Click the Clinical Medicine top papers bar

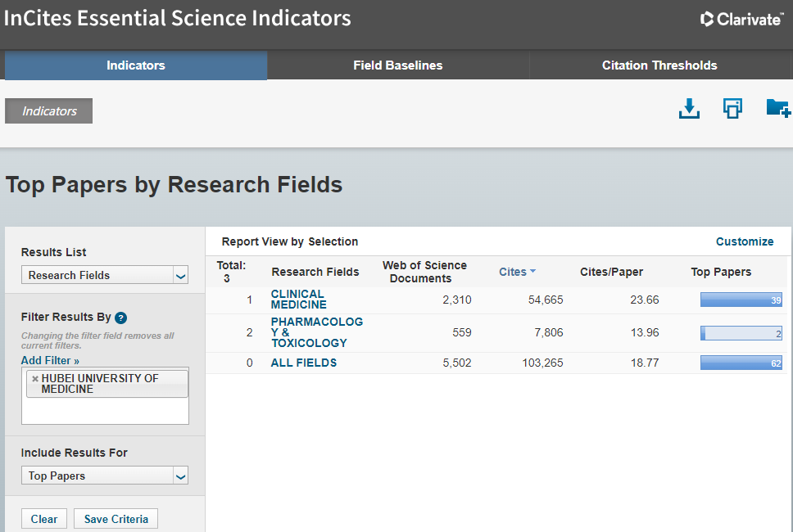(x=741, y=300)
